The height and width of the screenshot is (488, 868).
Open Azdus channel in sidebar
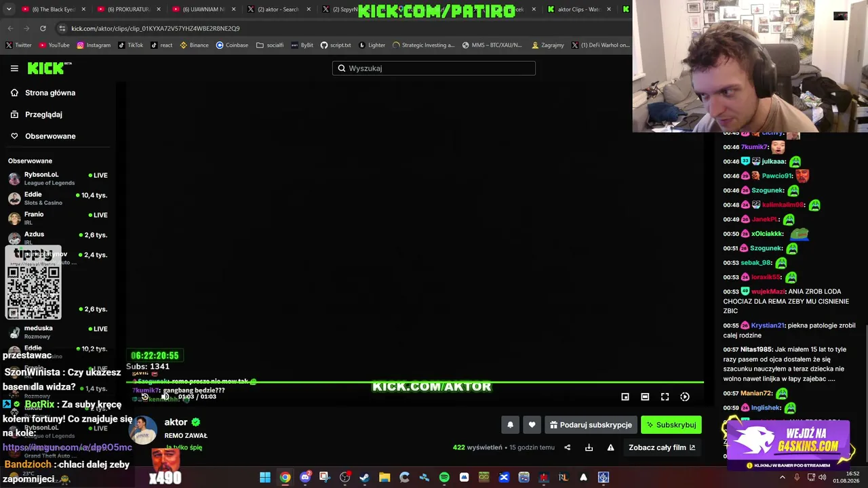tap(60, 237)
